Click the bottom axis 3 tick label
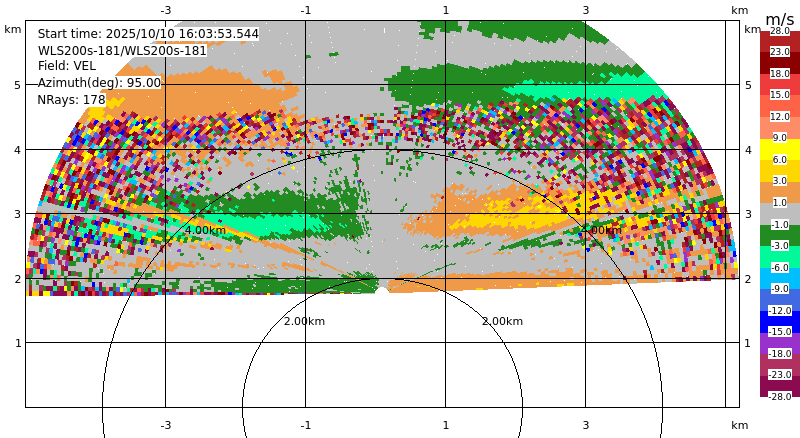The image size is (800, 438). (x=586, y=425)
